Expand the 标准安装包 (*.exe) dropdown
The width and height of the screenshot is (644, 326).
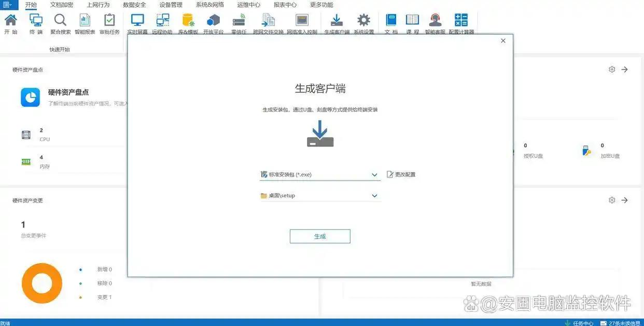pos(374,175)
